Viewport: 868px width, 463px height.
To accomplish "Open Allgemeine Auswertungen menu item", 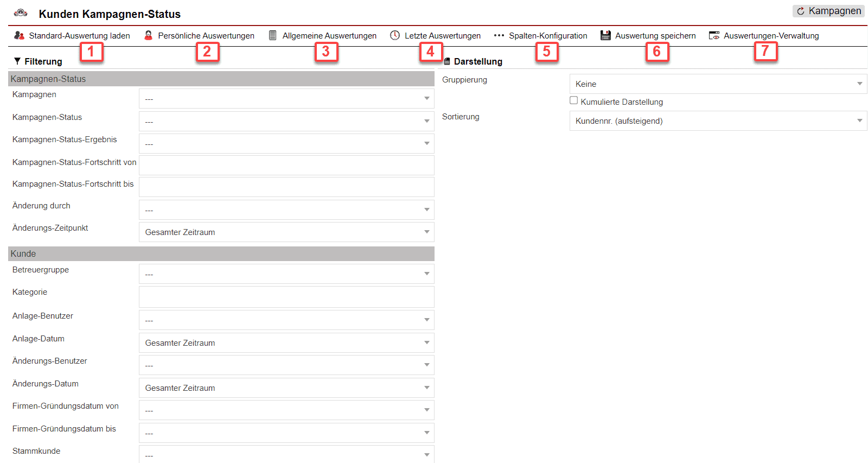I will click(329, 36).
